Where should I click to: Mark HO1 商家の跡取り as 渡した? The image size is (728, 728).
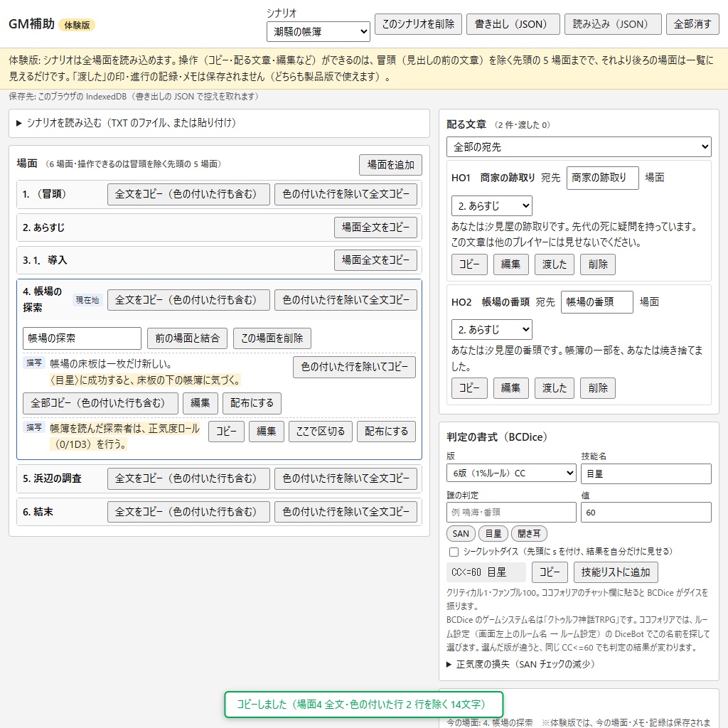pos(555,264)
